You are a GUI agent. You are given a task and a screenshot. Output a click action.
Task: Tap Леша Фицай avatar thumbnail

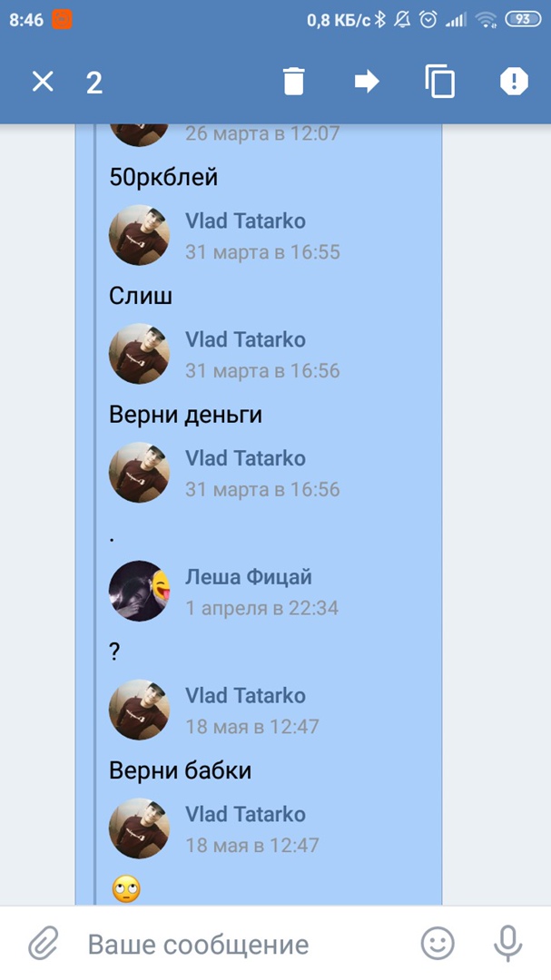click(140, 591)
